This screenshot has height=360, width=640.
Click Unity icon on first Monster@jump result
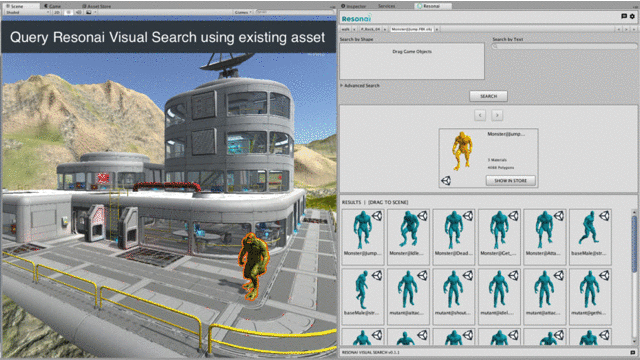pyautogui.click(x=377, y=216)
